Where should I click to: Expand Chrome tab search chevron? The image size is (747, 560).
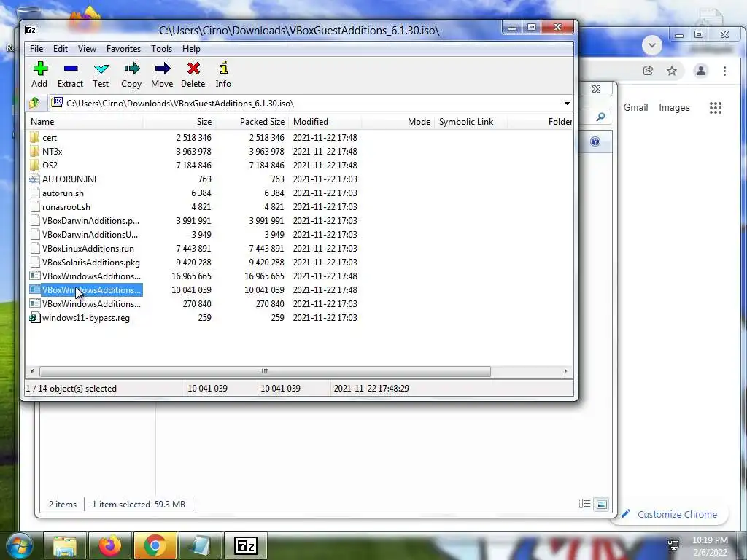click(652, 45)
